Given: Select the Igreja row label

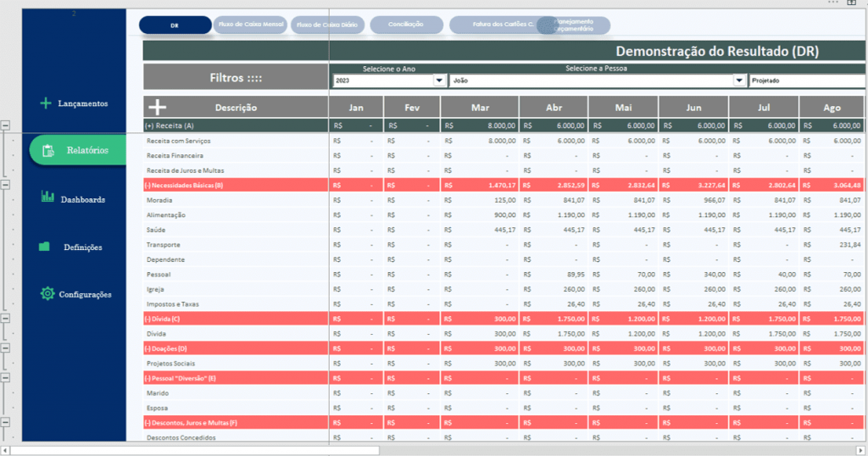Looking at the screenshot, I should tap(155, 289).
